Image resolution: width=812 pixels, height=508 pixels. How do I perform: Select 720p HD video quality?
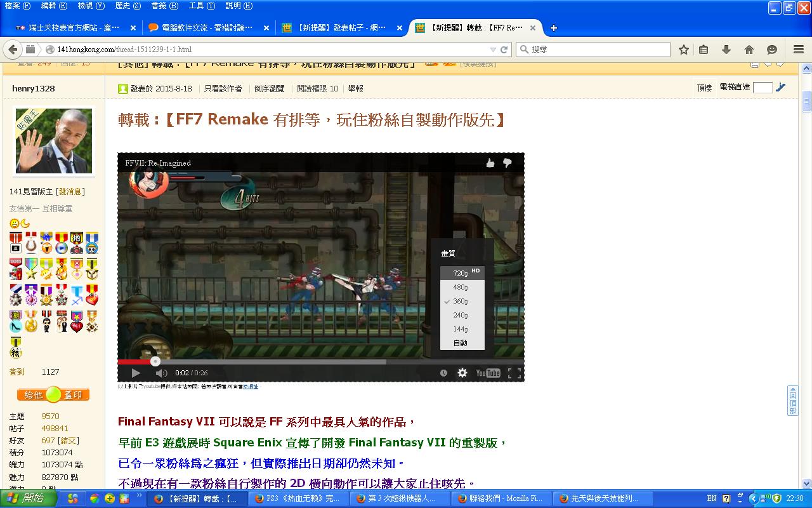point(462,273)
